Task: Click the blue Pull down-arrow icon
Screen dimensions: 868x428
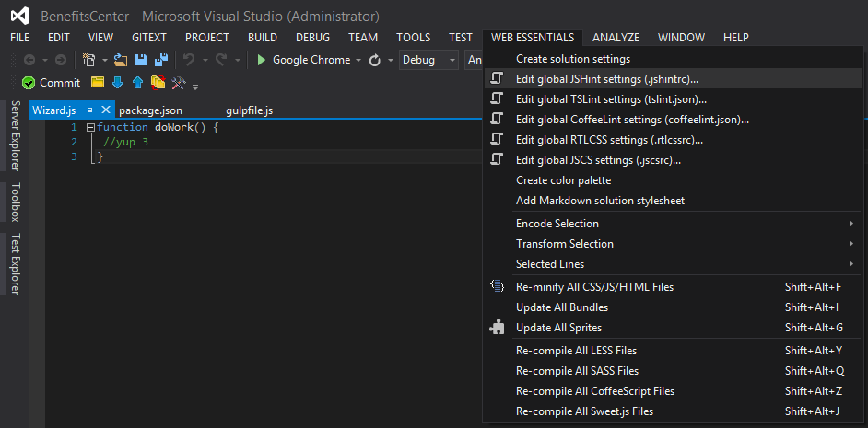Action: 117,83
